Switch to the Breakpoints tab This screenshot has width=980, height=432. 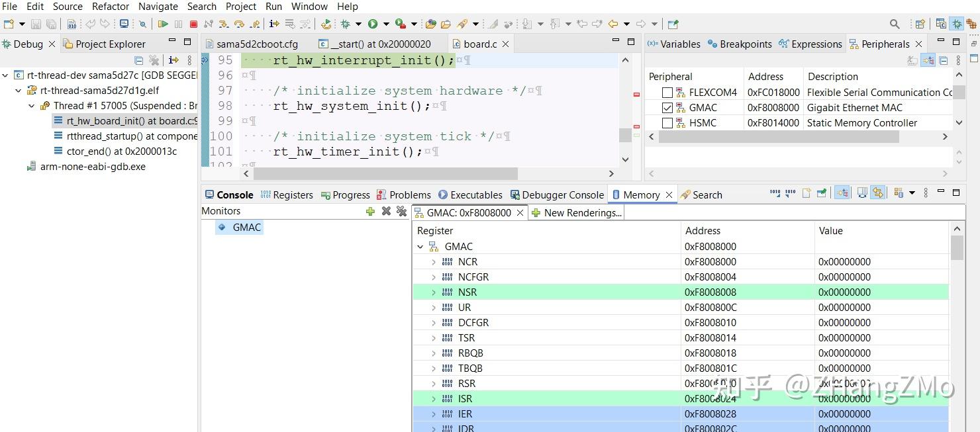739,44
